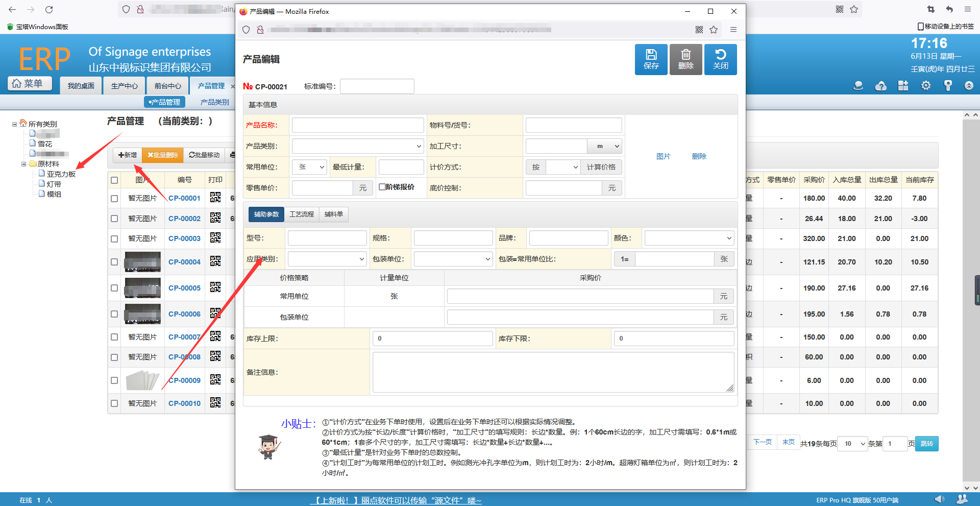Open the 生产中心 tab
The height and width of the screenshot is (506, 980).
[125, 86]
